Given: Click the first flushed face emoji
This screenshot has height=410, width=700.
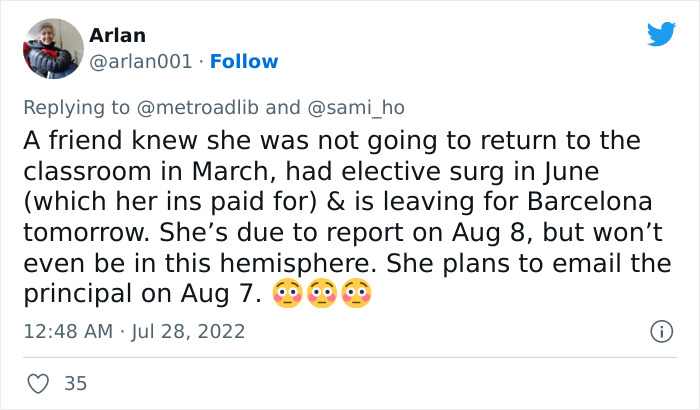Looking at the screenshot, I should click(287, 296).
